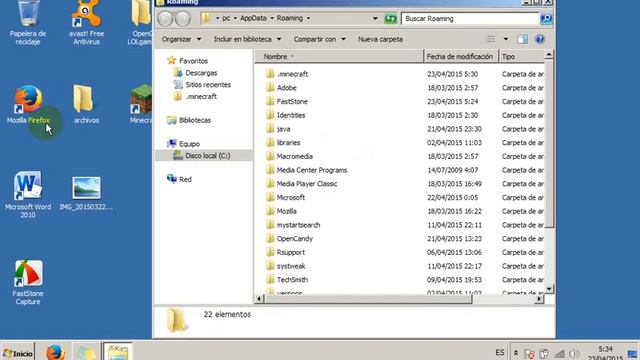
Task: Select Bibliotecas in navigation pane
Action: (x=189, y=120)
